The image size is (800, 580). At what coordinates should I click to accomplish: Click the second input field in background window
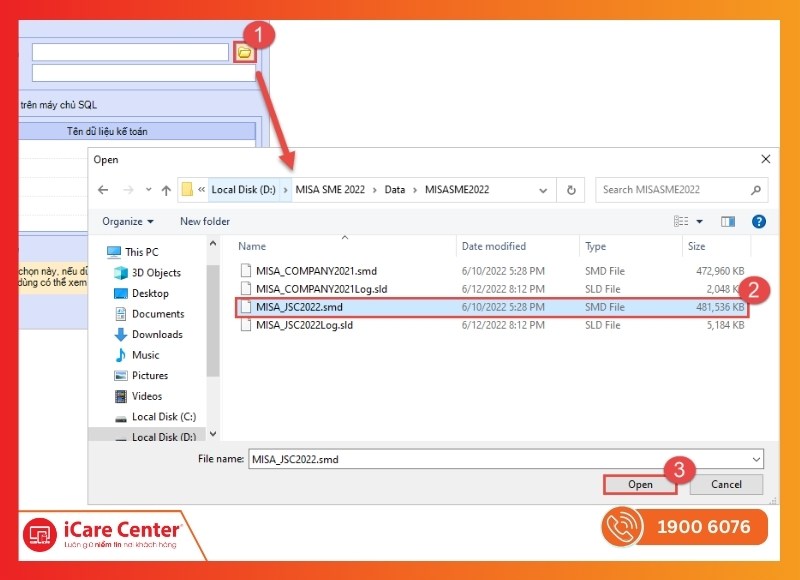(143, 73)
